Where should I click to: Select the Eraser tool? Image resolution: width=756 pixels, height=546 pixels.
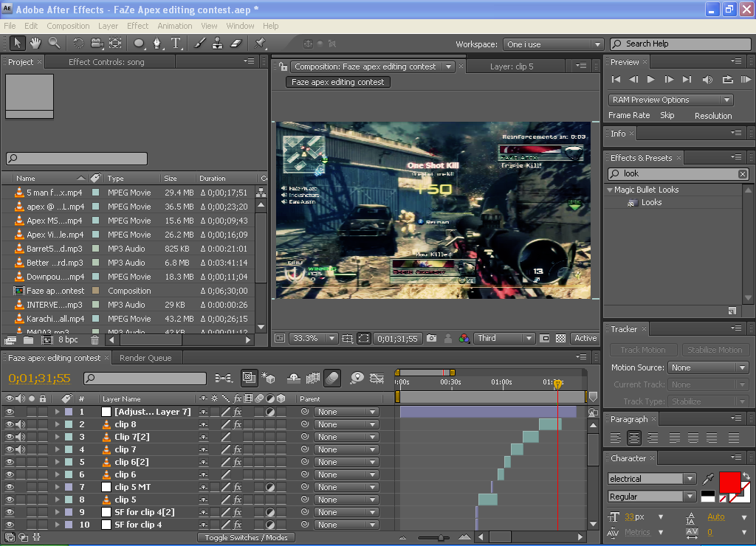(236, 44)
